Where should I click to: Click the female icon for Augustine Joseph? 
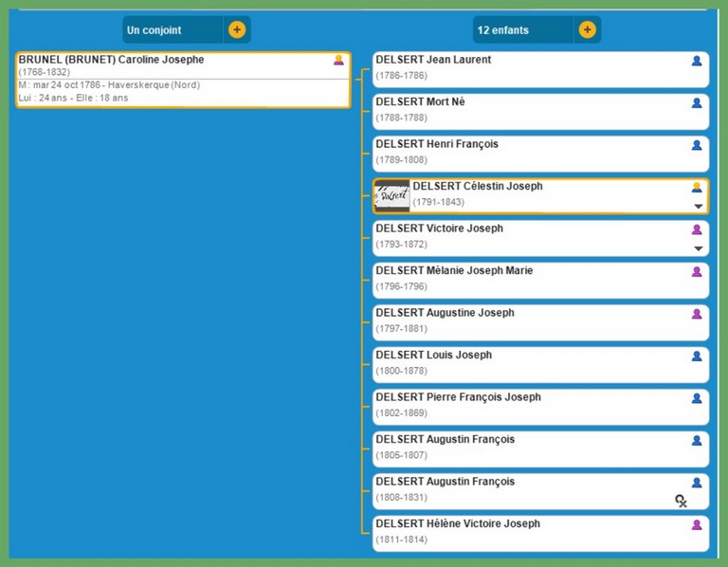(697, 314)
